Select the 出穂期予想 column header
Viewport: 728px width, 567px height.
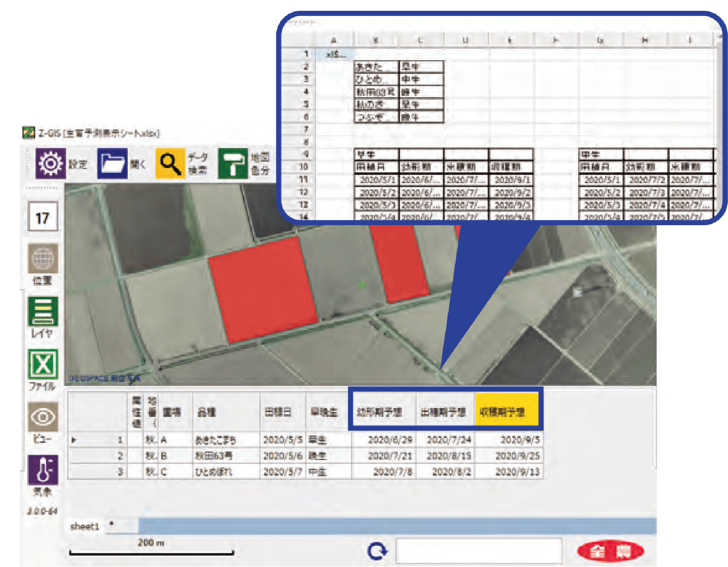(x=444, y=411)
